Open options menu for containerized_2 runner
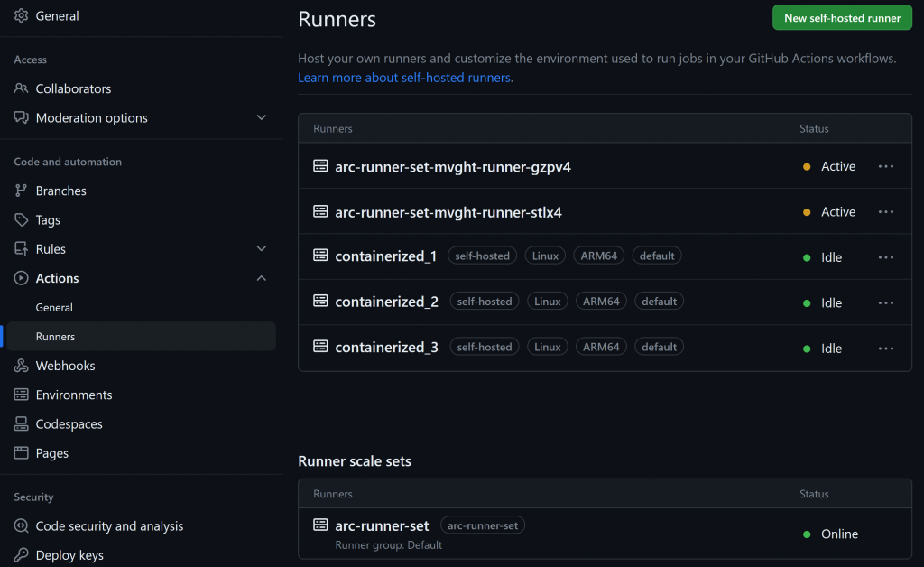The image size is (924, 567). click(886, 302)
